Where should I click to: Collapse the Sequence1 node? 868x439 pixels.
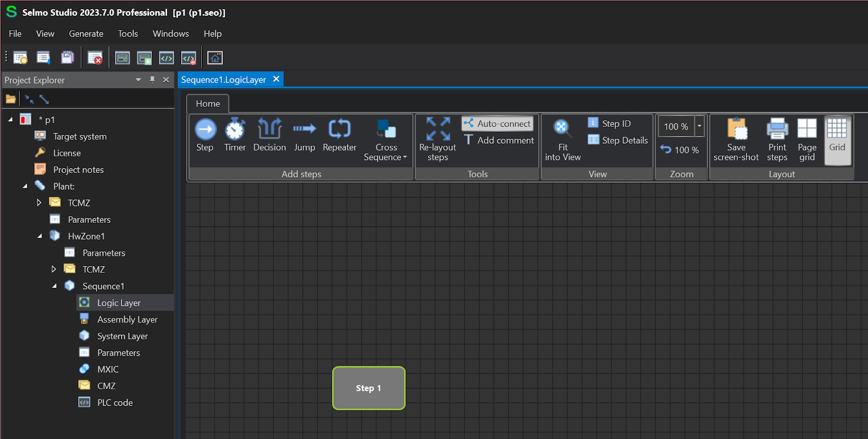coord(54,286)
